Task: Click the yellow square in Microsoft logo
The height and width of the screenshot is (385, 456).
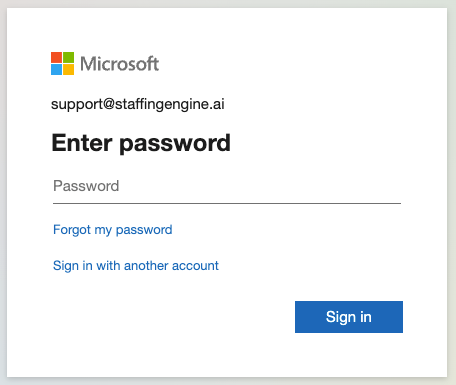Action: (69, 70)
